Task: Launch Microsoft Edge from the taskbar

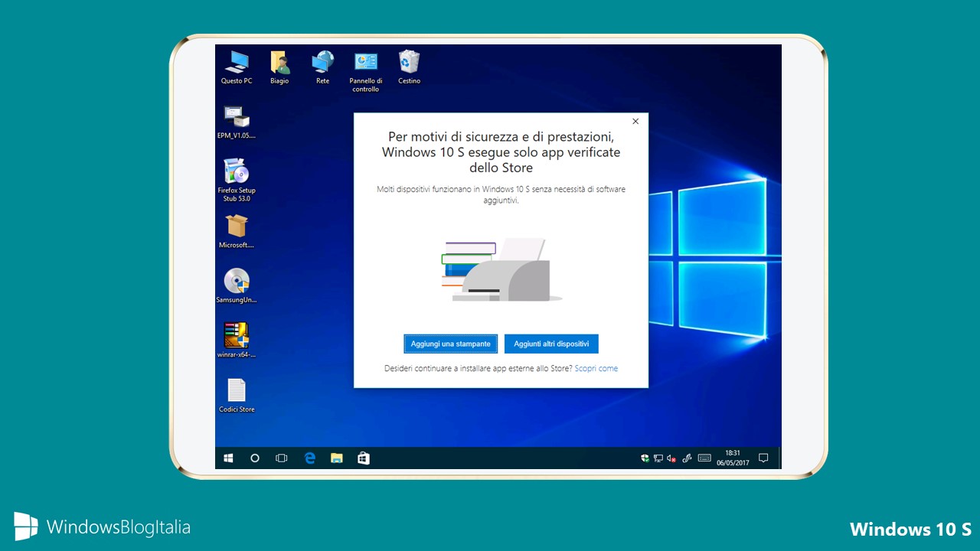Action: pyautogui.click(x=309, y=458)
